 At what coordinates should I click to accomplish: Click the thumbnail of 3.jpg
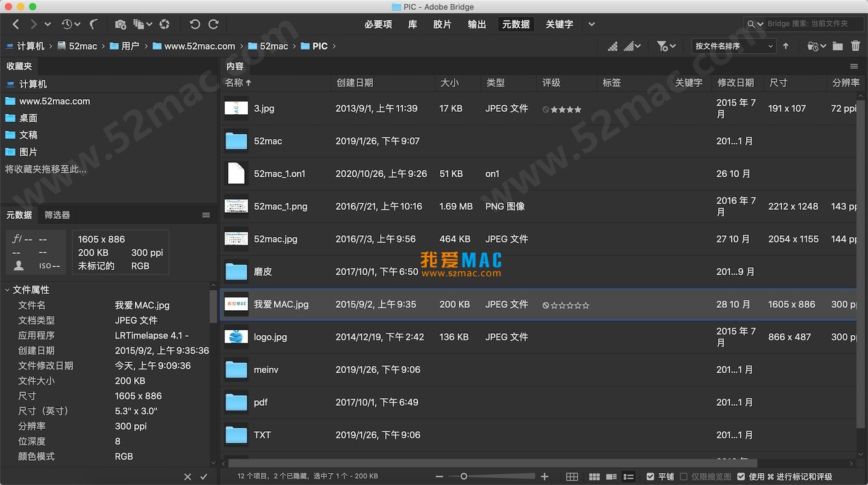(x=236, y=108)
